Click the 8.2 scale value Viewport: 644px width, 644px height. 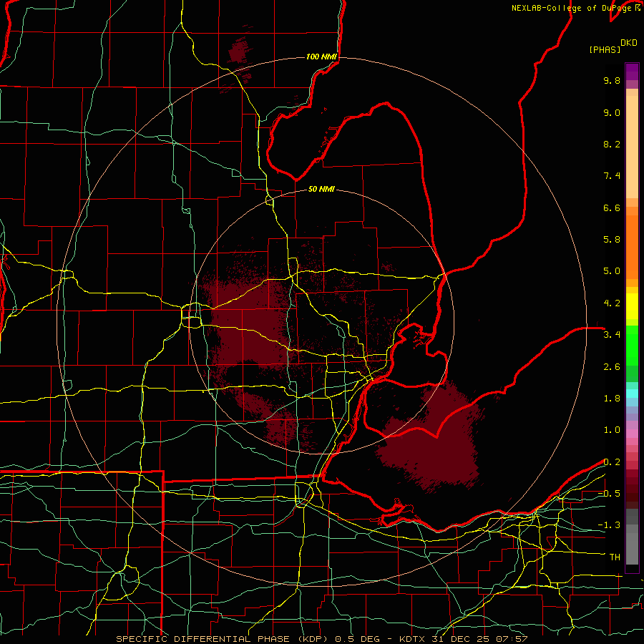(x=612, y=144)
